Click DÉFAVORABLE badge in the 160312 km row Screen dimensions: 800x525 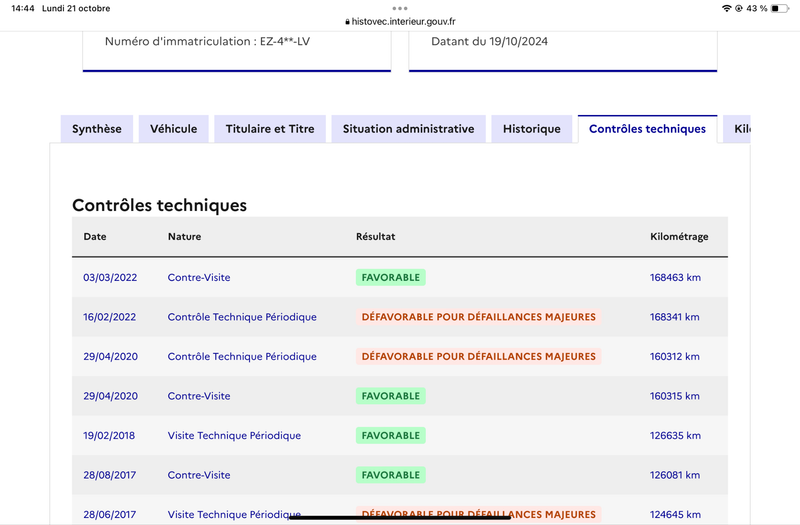coord(479,357)
